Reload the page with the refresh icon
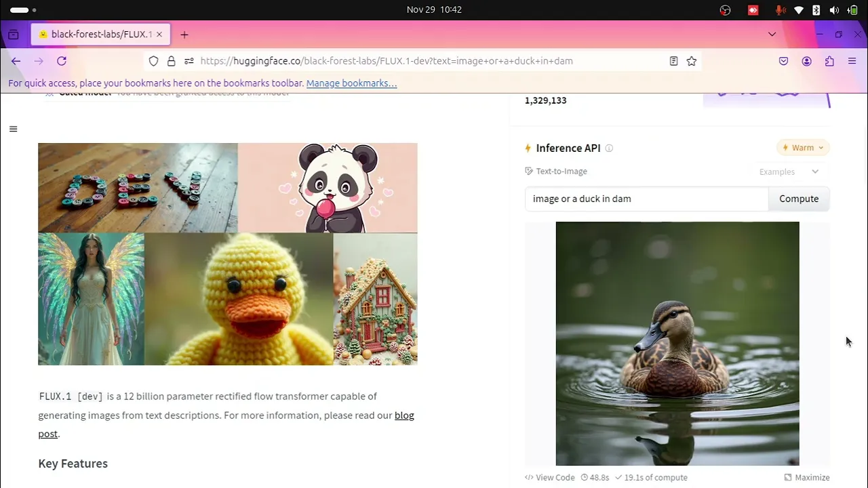The image size is (868, 488). pos(62,61)
